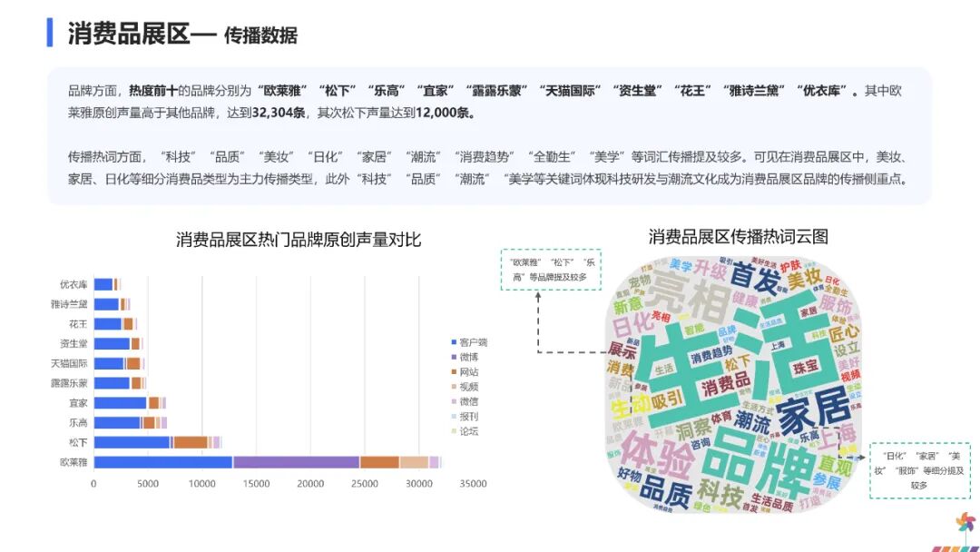Click the bold figure 12,000条
The width and height of the screenshot is (980, 552).
[x=445, y=113]
